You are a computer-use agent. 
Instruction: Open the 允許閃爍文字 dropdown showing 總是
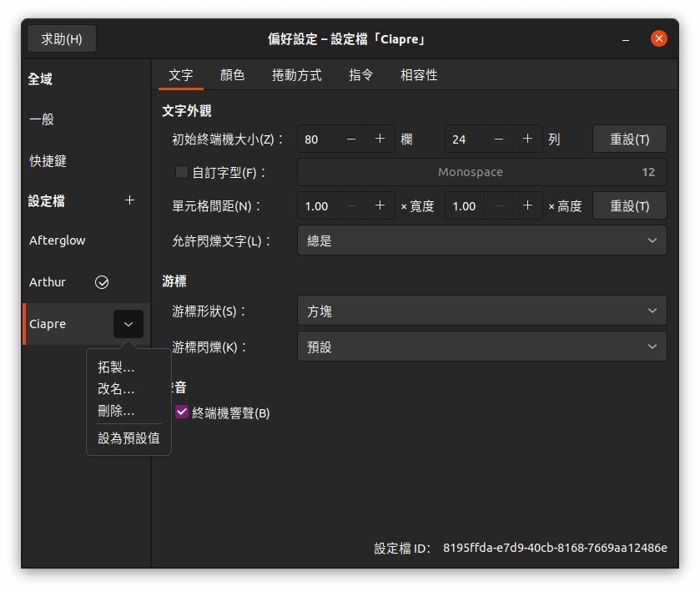[x=482, y=240]
